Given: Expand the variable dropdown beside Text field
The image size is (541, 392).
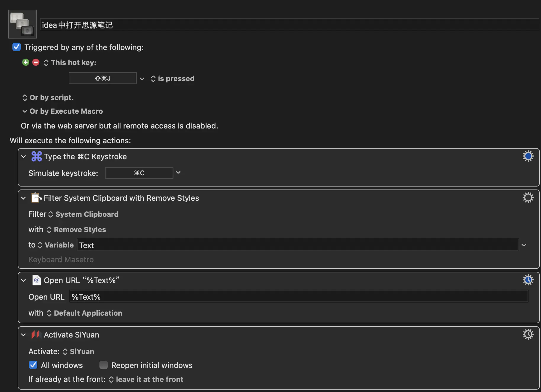Looking at the screenshot, I should (x=524, y=245).
